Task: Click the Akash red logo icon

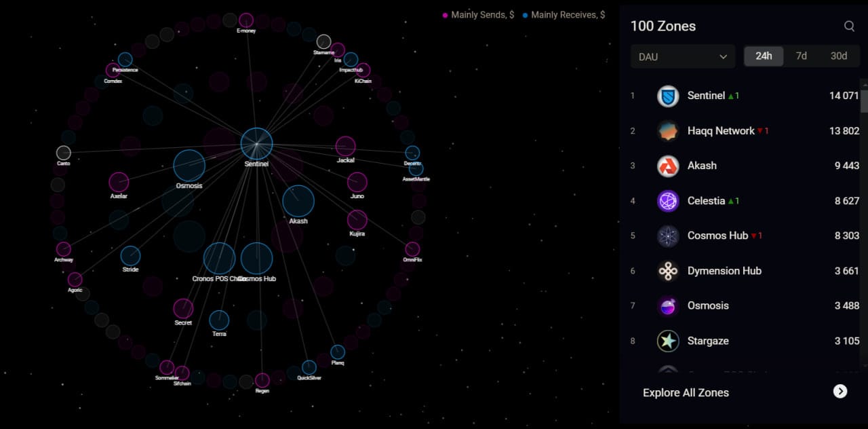Action: pyautogui.click(x=668, y=166)
